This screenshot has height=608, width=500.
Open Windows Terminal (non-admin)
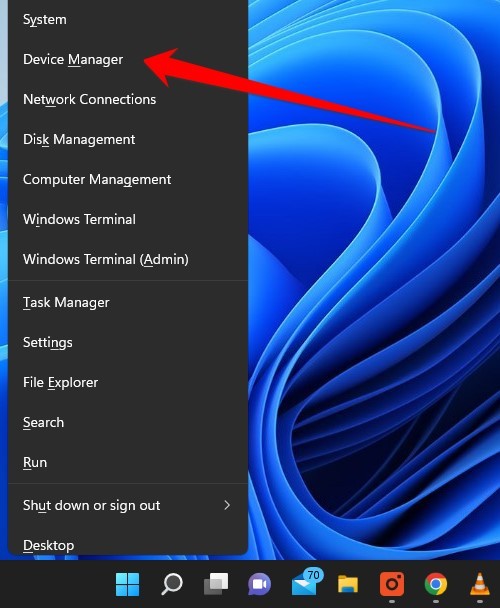128,219
